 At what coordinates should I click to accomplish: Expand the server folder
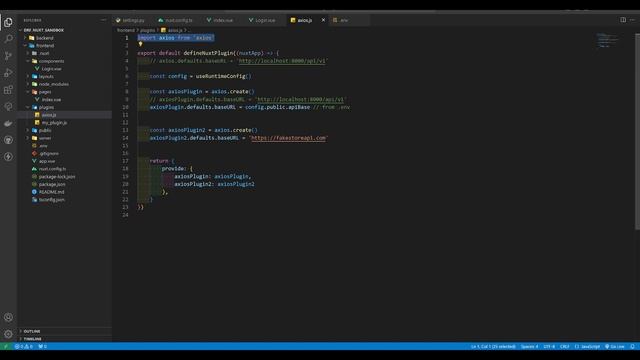click(45, 138)
